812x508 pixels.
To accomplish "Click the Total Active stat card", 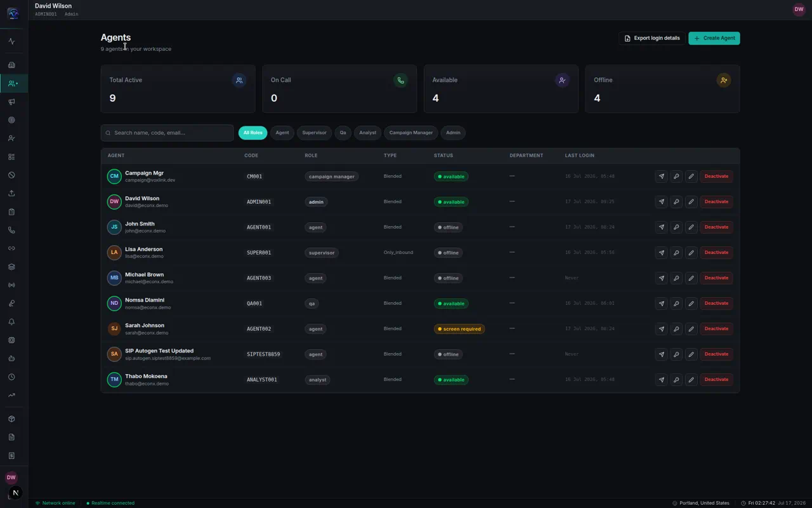I will pyautogui.click(x=178, y=89).
